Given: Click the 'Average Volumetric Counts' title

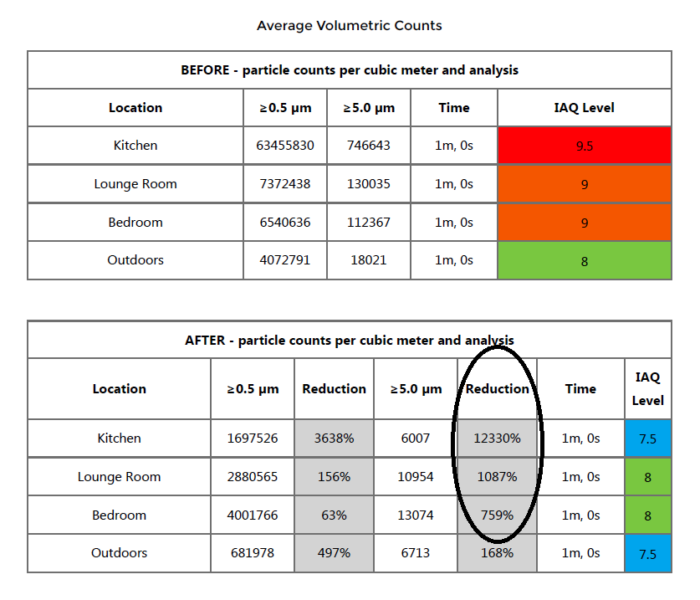Looking at the screenshot, I should [x=350, y=25].
